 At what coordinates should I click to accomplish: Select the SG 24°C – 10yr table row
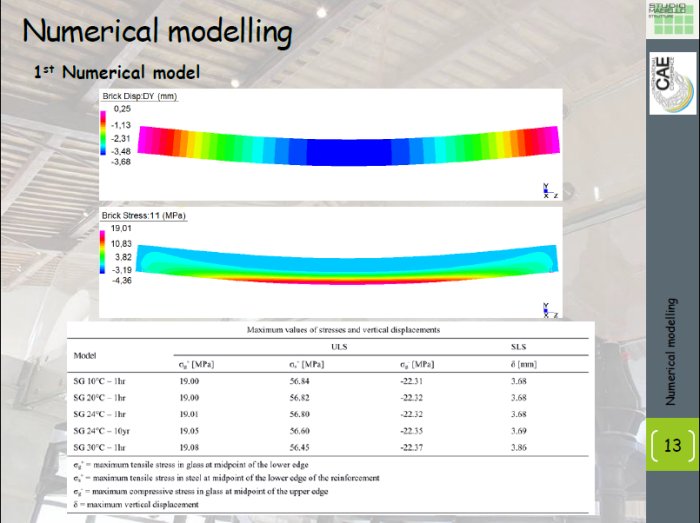pos(330,430)
